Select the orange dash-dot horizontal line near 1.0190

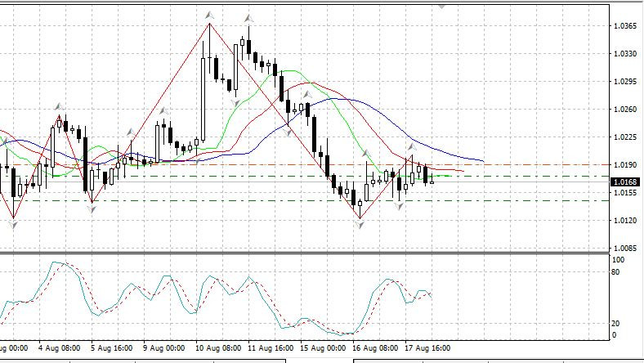coord(531,164)
